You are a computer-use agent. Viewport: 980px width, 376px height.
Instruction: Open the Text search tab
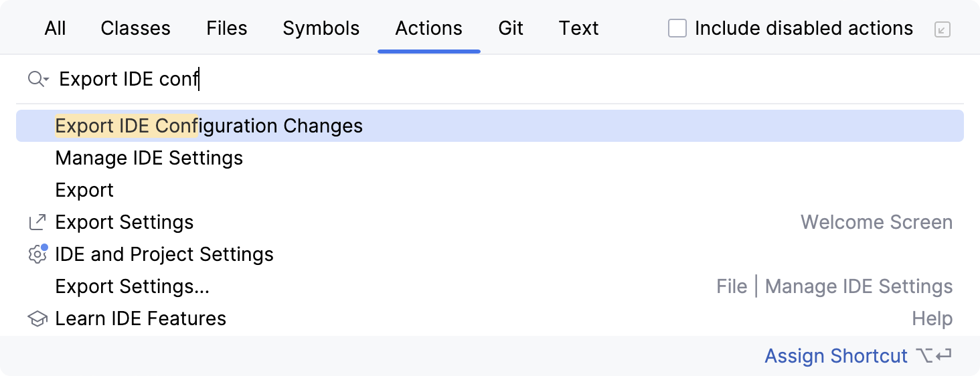(578, 29)
